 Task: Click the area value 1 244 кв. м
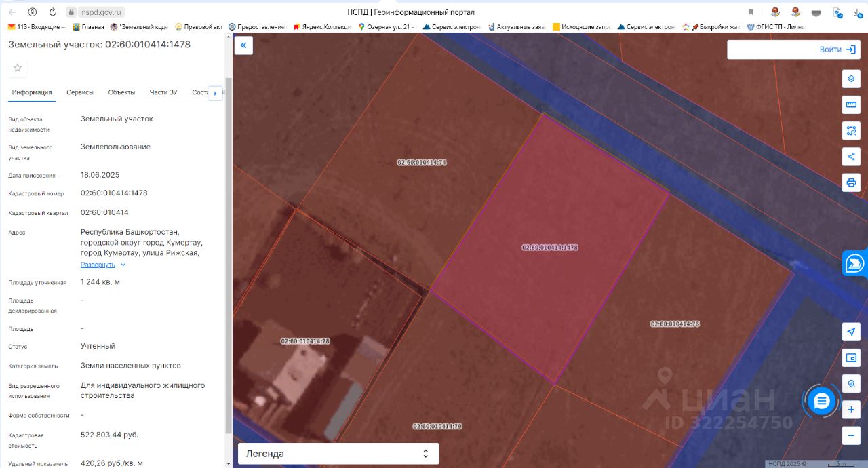click(x=100, y=282)
